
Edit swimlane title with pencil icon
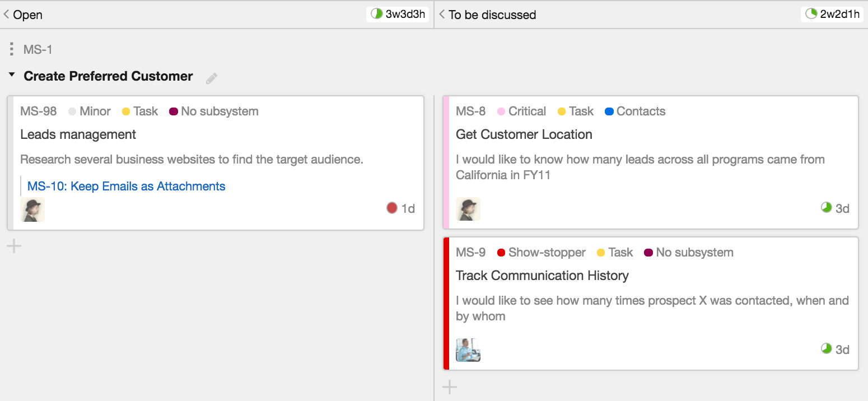(211, 78)
